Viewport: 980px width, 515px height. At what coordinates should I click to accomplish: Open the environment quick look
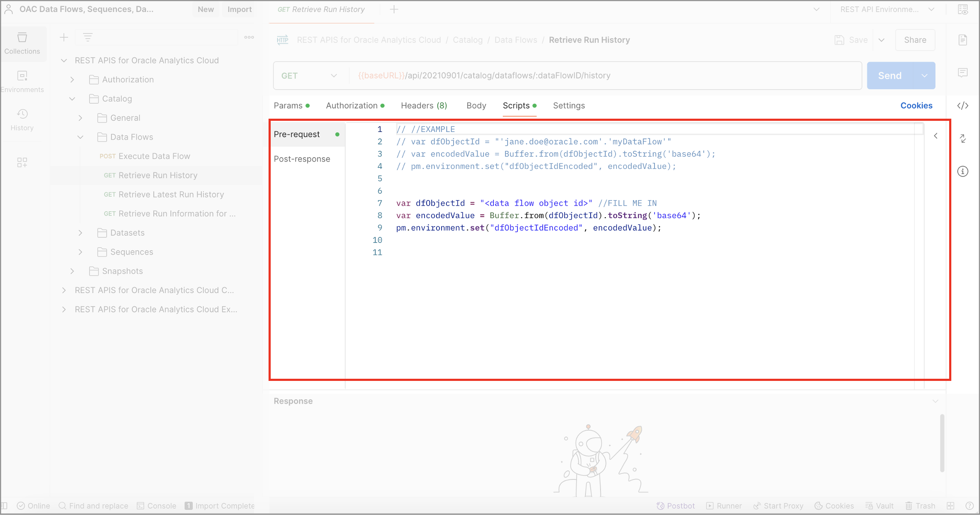(x=962, y=9)
